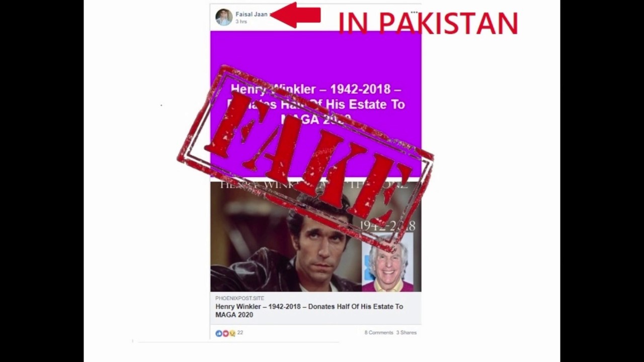Click the red arrow pointing at the name
The height and width of the screenshot is (362, 644).
[296, 15]
